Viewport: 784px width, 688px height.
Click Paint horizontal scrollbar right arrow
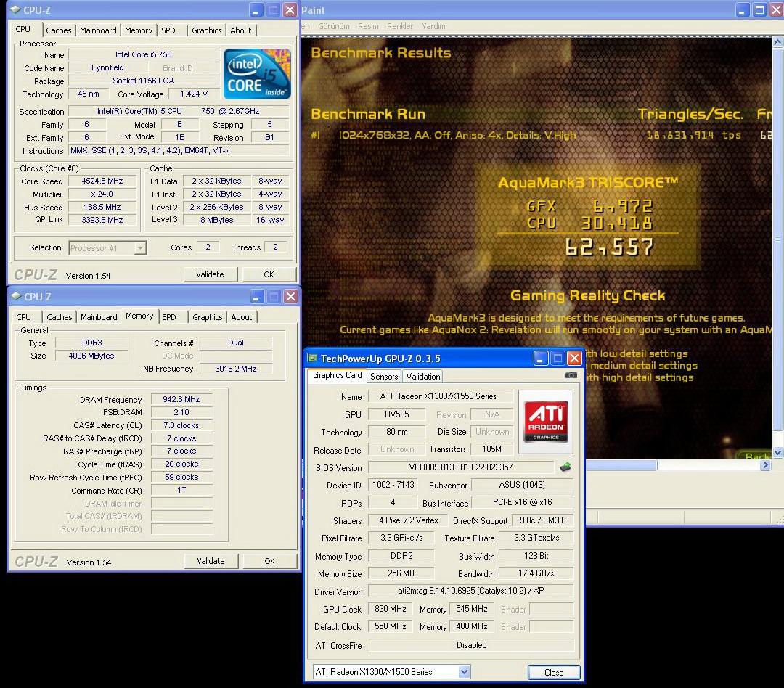[x=765, y=465]
